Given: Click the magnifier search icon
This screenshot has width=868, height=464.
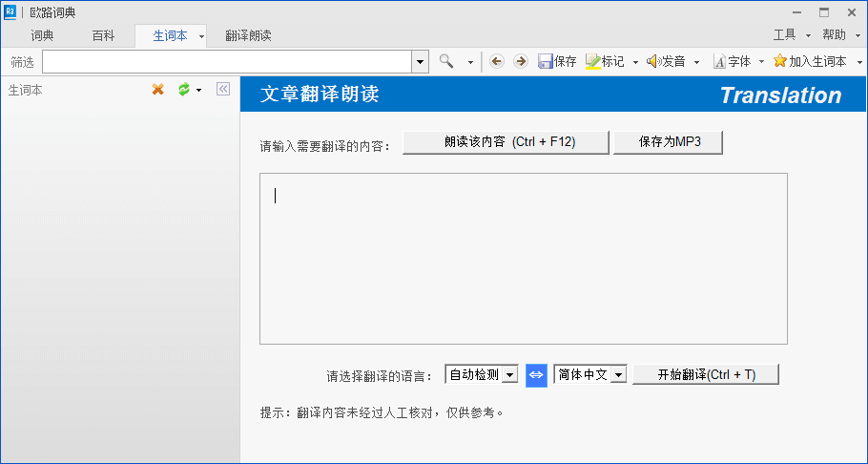Looking at the screenshot, I should (446, 61).
